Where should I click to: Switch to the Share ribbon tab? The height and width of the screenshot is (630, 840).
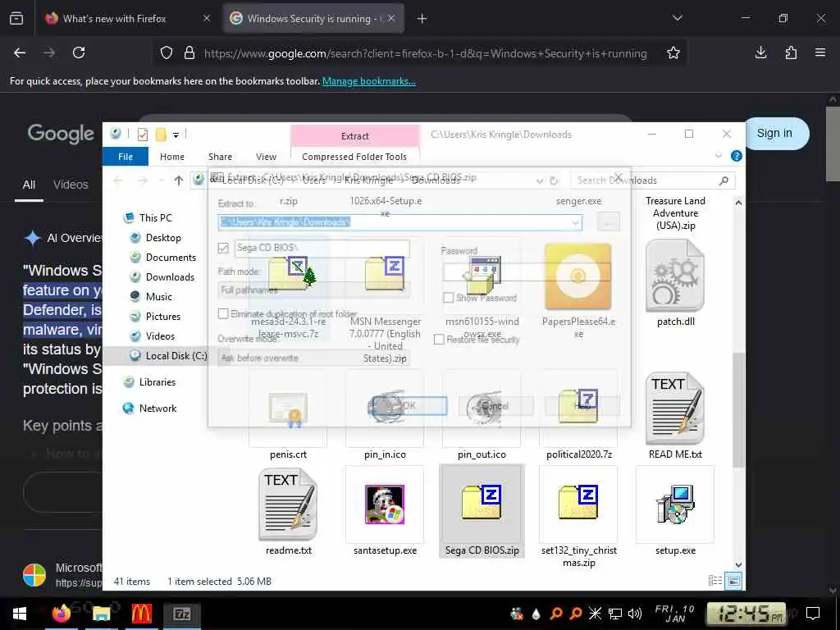[x=220, y=157]
